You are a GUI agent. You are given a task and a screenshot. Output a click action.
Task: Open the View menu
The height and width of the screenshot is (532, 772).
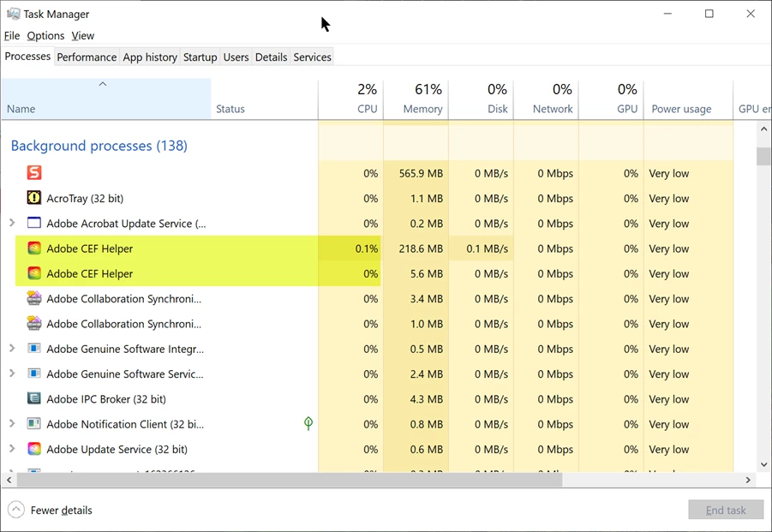point(83,35)
